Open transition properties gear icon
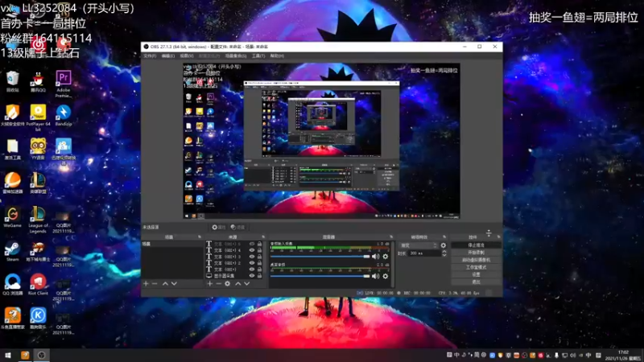 tap(444, 245)
